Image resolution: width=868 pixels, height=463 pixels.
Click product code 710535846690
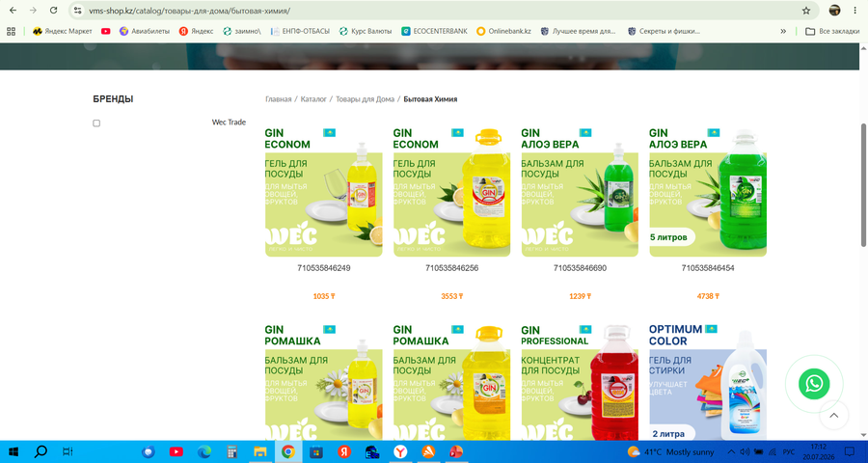click(581, 268)
